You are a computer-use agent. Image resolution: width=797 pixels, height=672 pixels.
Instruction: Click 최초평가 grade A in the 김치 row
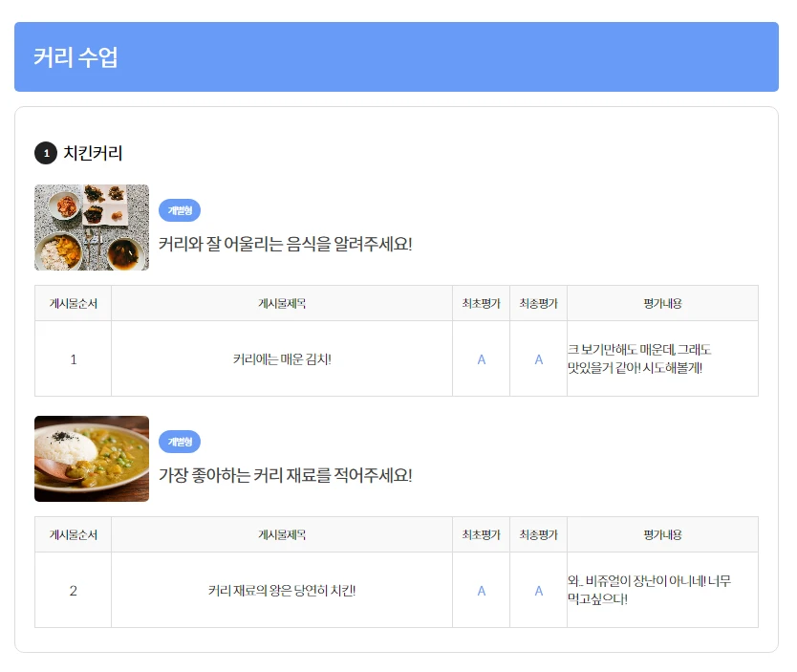[482, 359]
